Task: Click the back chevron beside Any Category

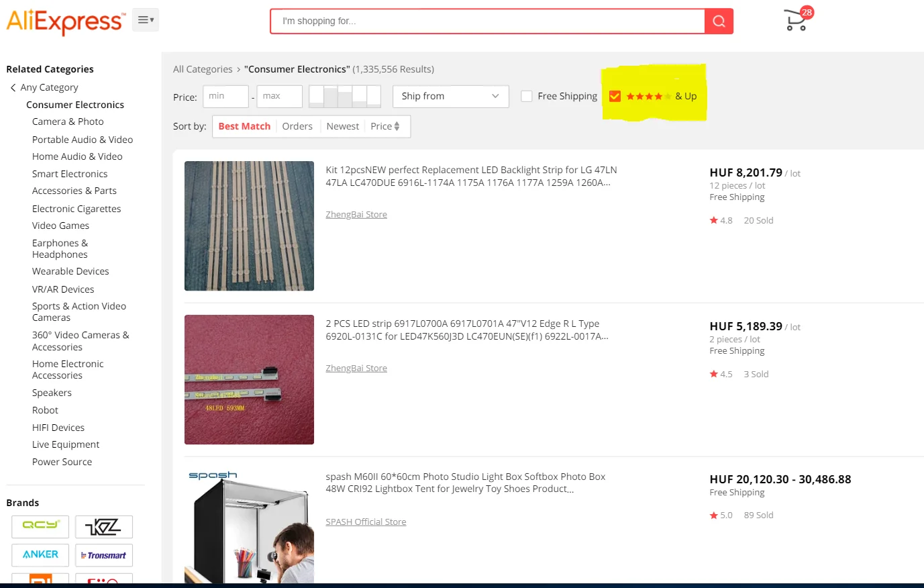Action: pyautogui.click(x=13, y=87)
